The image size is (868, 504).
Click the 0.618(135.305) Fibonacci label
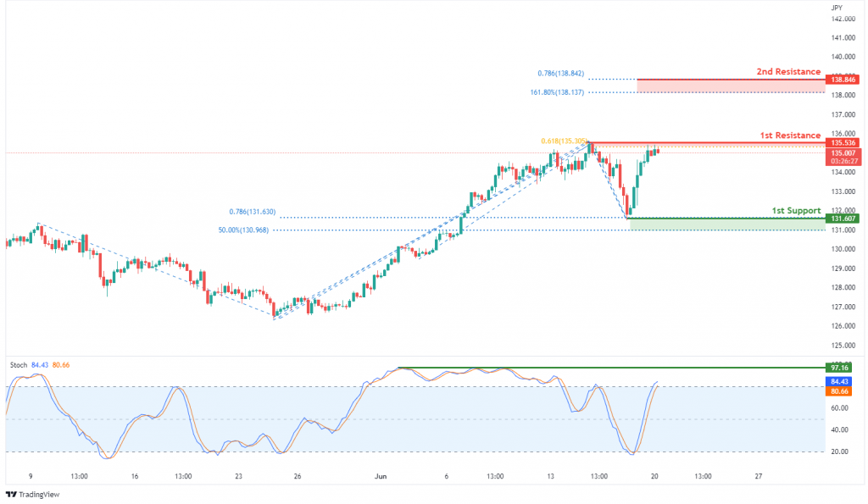click(564, 141)
